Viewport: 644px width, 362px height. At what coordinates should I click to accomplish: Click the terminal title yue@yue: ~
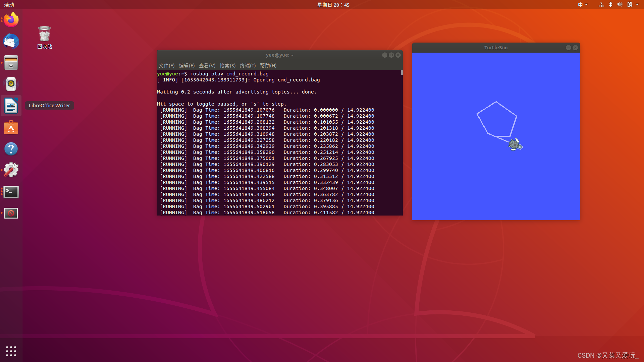[x=279, y=55]
